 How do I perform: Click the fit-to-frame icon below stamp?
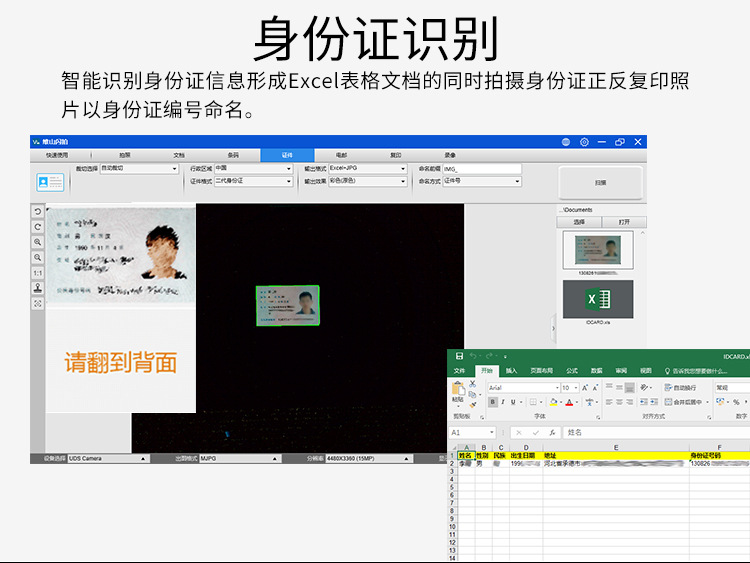[x=38, y=303]
